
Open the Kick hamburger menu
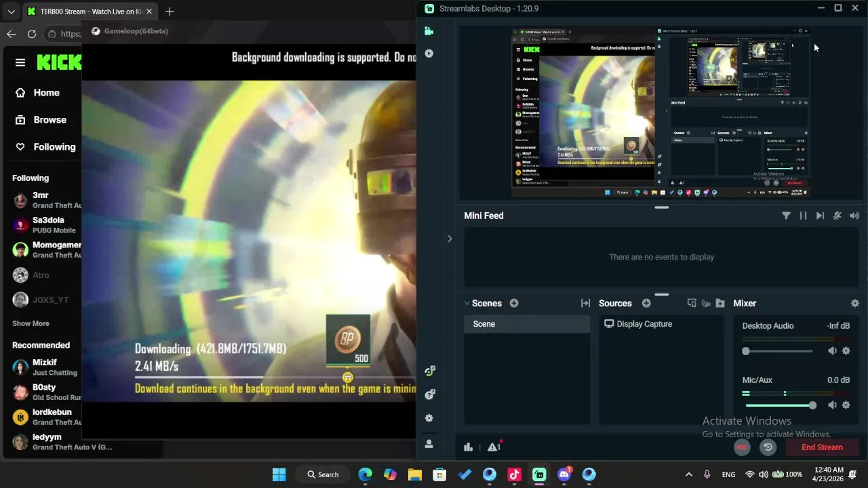[20, 62]
